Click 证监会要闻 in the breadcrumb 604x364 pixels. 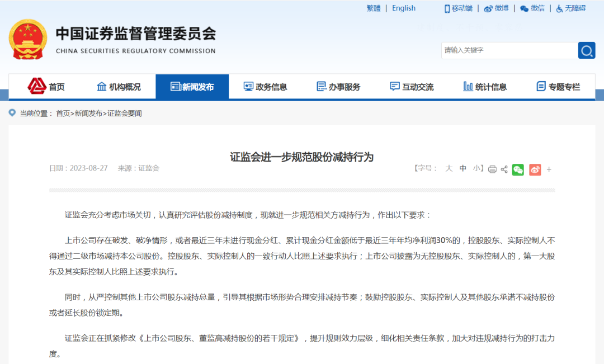click(x=125, y=114)
